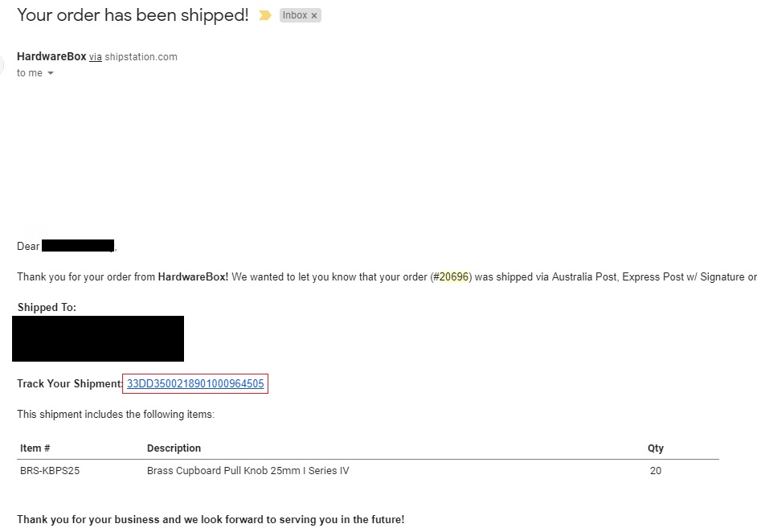Click the item description 'Brass Cupboard Pull Knob 25mm'

(248, 470)
